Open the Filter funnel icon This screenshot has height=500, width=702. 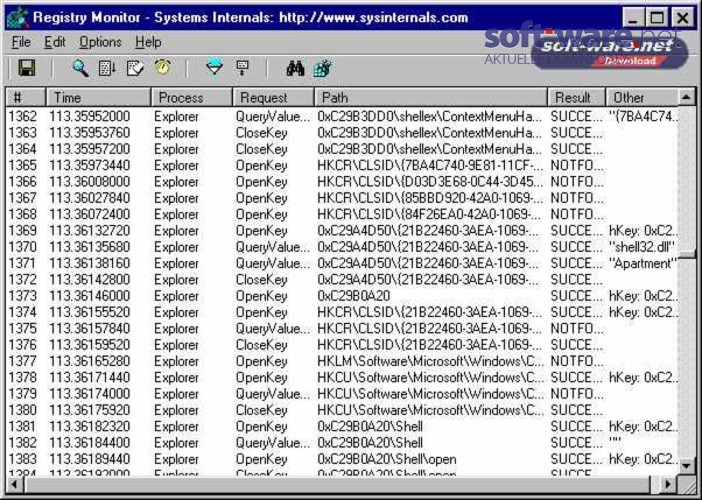click(x=215, y=68)
